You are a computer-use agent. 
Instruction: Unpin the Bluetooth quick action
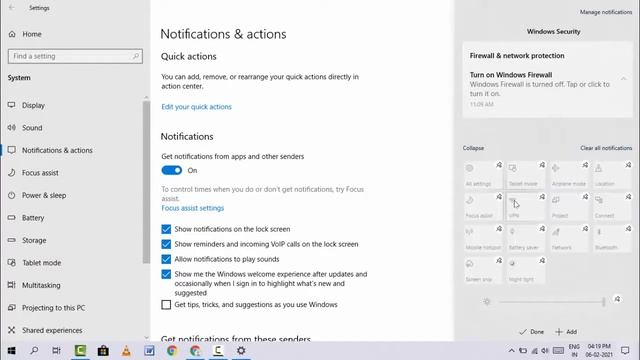628,229
